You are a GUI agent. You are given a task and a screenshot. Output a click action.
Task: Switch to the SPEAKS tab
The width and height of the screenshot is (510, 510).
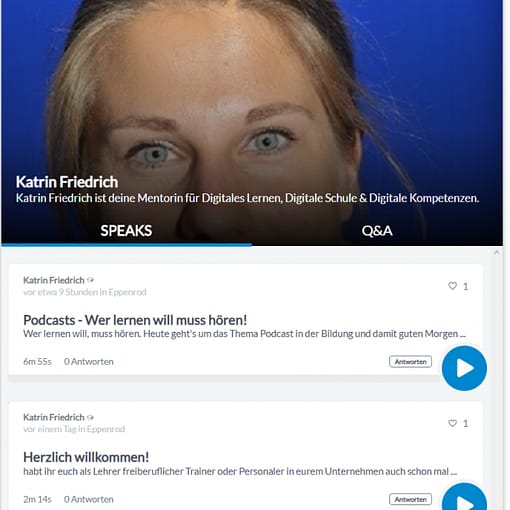[x=126, y=231]
